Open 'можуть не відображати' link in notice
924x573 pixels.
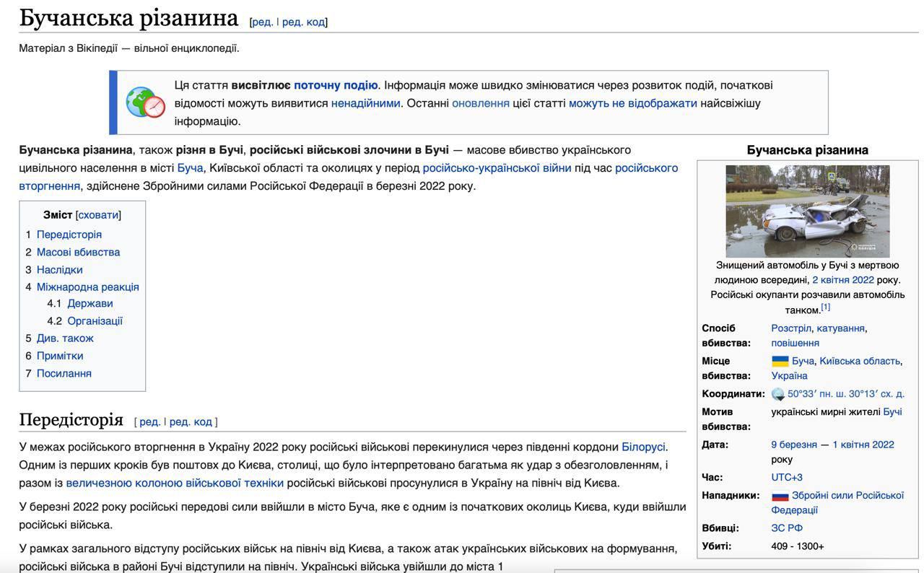coord(633,103)
